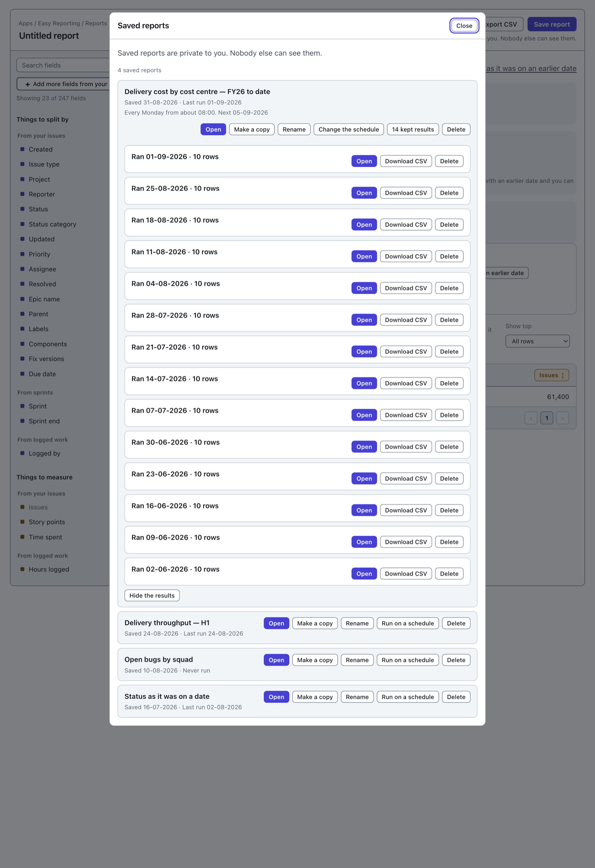Click the Issues sort column chip
The width and height of the screenshot is (595, 868).
(551, 375)
